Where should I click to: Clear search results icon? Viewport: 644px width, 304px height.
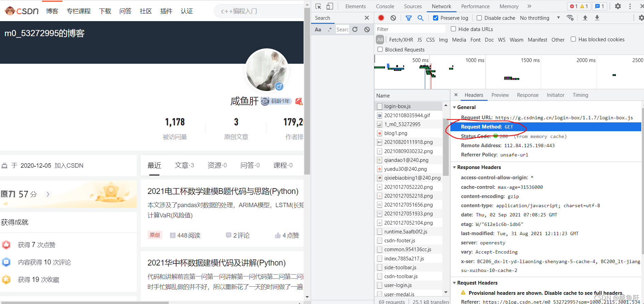click(x=367, y=29)
